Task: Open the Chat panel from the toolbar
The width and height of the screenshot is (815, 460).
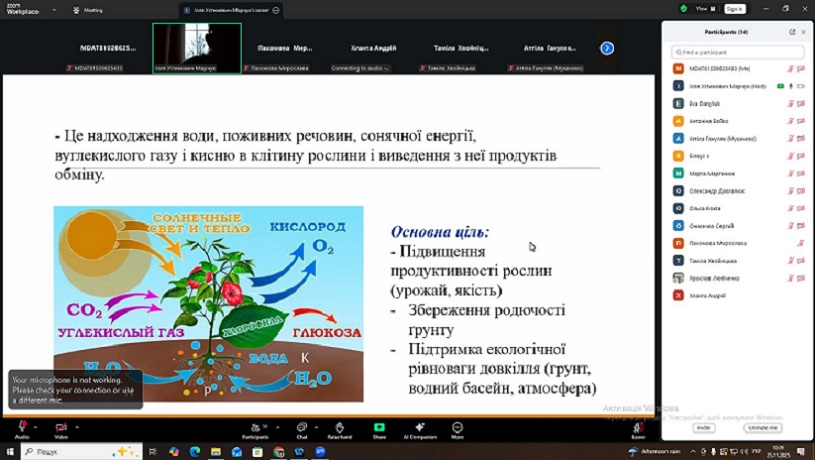Action: (x=301, y=430)
